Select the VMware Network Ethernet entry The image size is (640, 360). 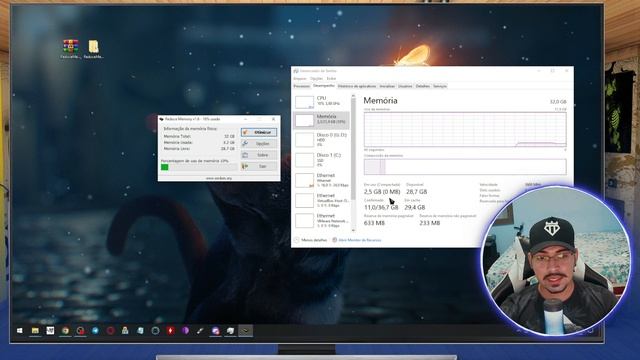click(x=322, y=220)
